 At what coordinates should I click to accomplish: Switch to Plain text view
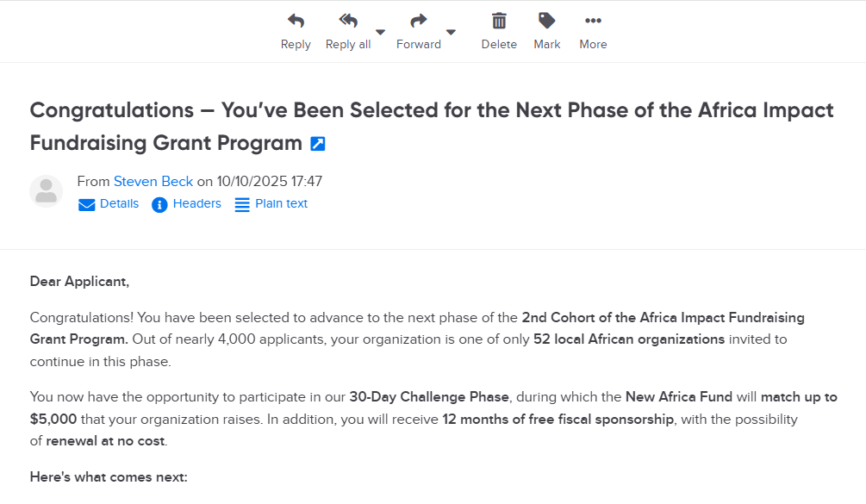281,203
